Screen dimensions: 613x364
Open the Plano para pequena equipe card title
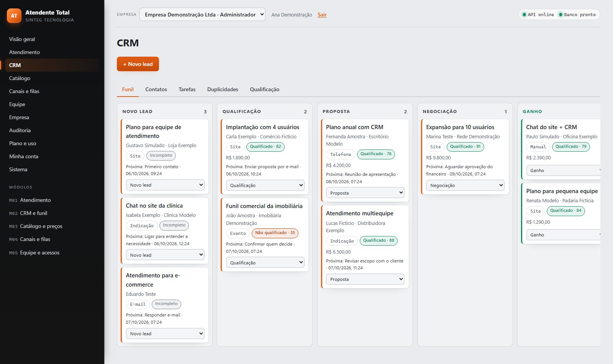click(x=562, y=191)
